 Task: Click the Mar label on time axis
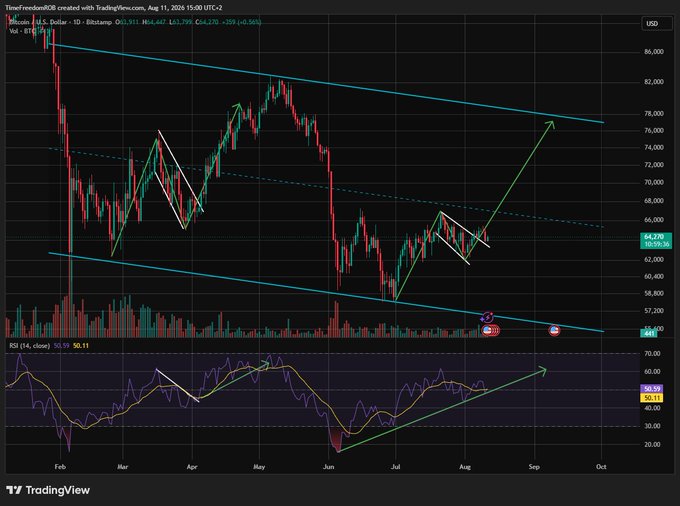point(123,467)
